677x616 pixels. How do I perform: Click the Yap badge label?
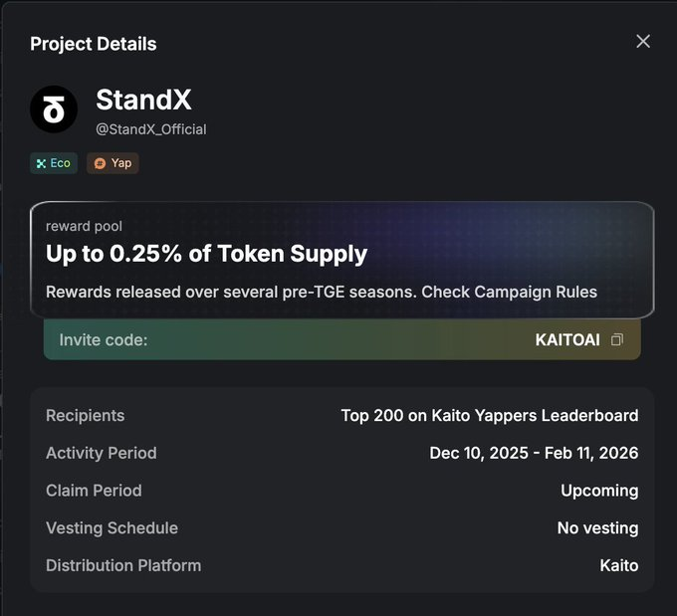pyautogui.click(x=120, y=163)
